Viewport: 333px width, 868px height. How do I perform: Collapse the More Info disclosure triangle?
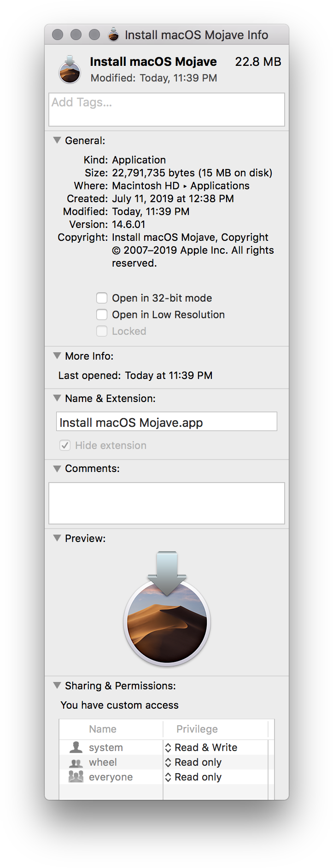pyautogui.click(x=57, y=355)
